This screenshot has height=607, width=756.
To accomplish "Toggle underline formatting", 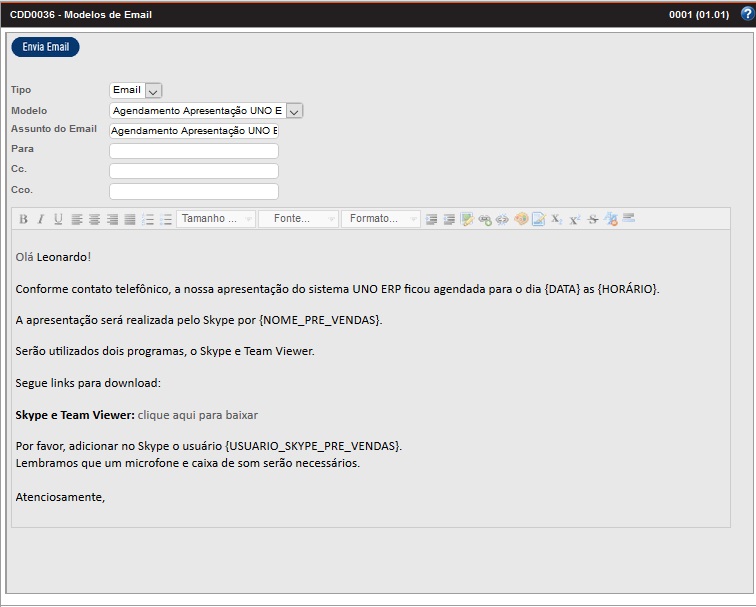I will tap(58, 219).
